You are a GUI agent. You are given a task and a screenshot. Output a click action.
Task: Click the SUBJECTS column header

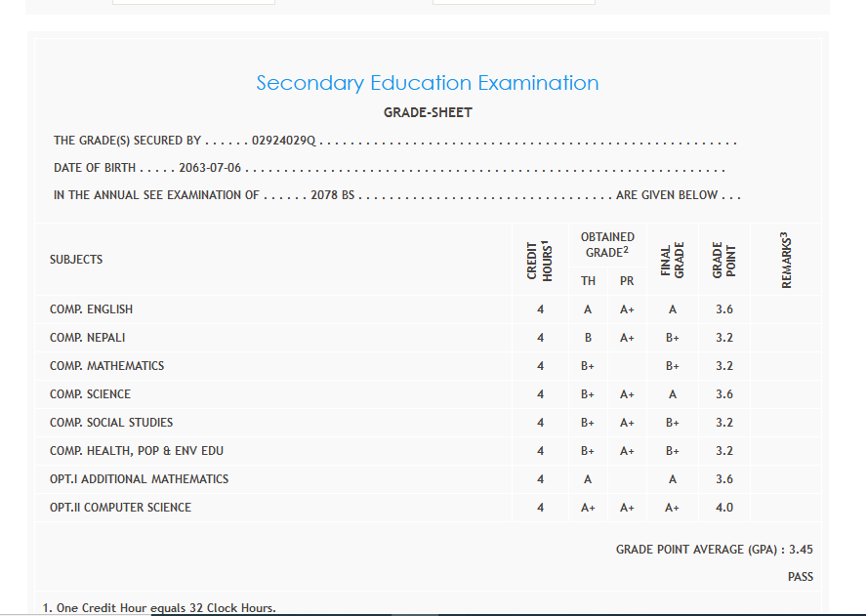[x=76, y=260]
